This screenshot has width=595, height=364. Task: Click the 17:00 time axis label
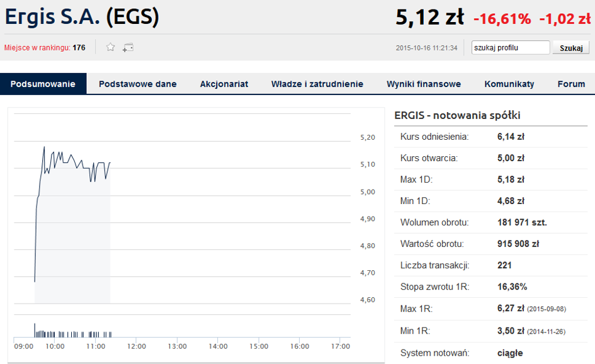click(x=341, y=346)
